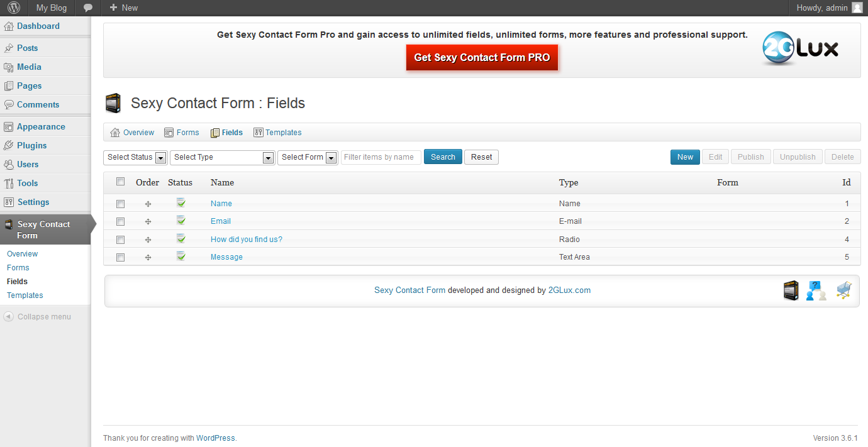Click the footer support people icon
The height and width of the screenshot is (447, 868).
click(x=816, y=290)
